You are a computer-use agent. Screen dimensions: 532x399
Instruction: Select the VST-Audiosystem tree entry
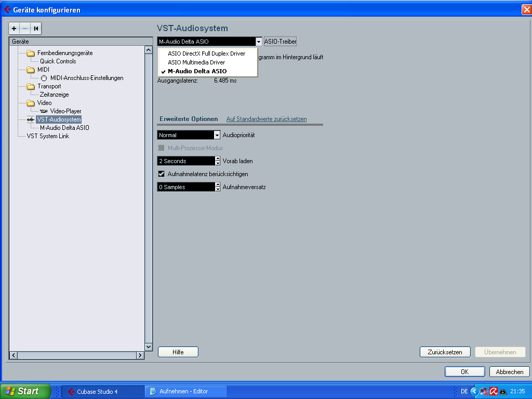coord(59,119)
